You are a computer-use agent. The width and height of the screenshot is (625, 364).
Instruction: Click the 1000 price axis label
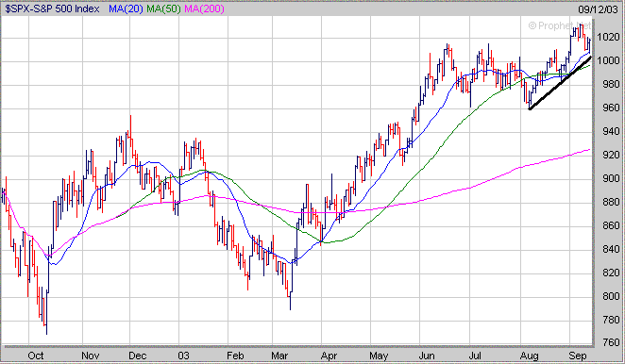coord(608,60)
